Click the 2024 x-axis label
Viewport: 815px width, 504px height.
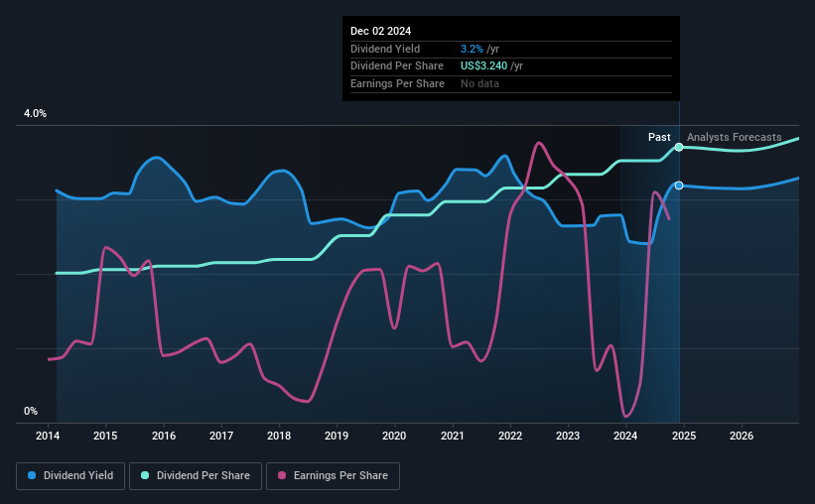pyautogui.click(x=625, y=436)
